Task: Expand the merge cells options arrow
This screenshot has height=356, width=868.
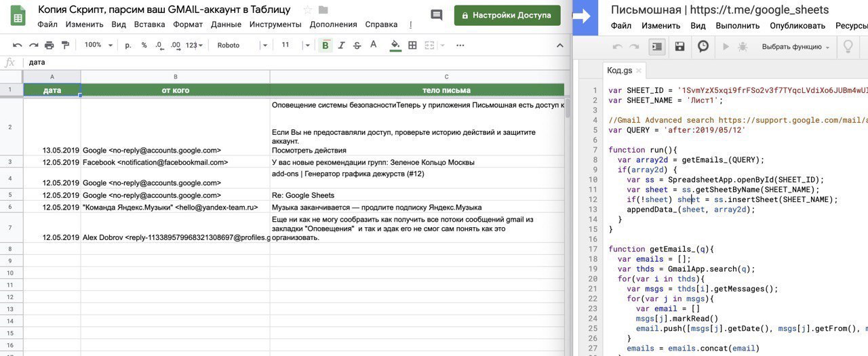Action: [442, 45]
